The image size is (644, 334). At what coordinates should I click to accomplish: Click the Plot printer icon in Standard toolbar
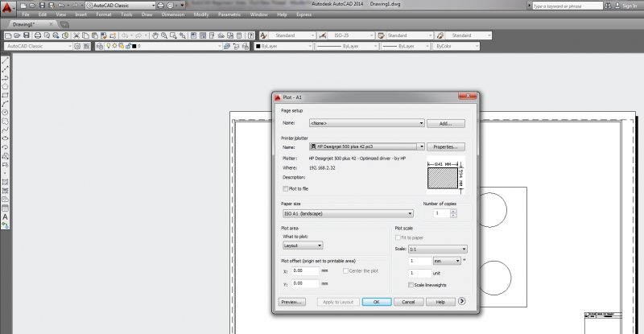38,35
